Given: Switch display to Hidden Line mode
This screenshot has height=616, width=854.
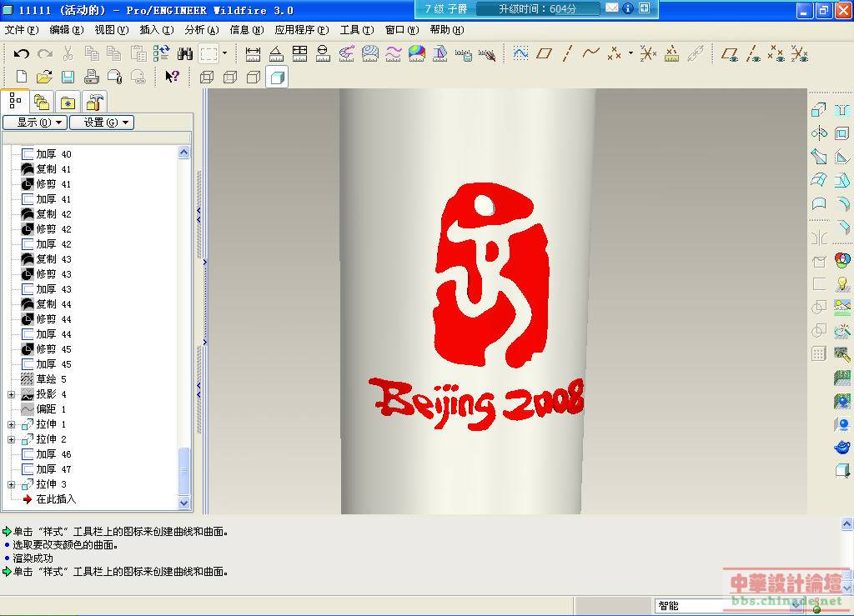Looking at the screenshot, I should [x=230, y=78].
